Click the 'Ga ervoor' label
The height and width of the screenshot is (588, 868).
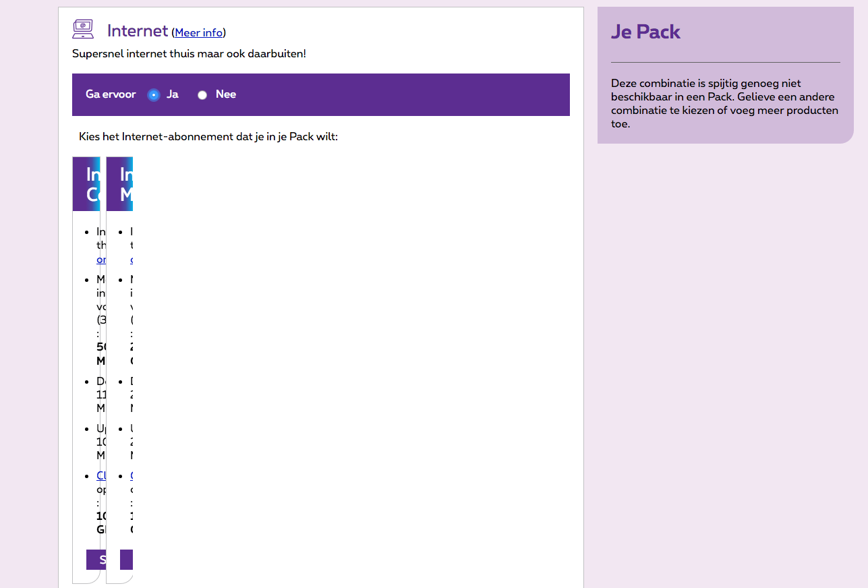pyautogui.click(x=111, y=94)
